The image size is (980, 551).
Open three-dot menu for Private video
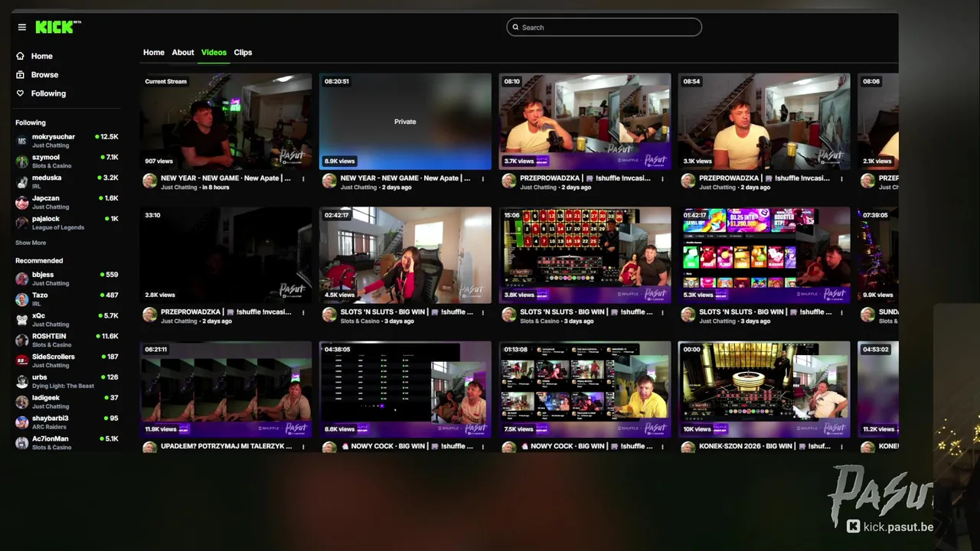(482, 179)
